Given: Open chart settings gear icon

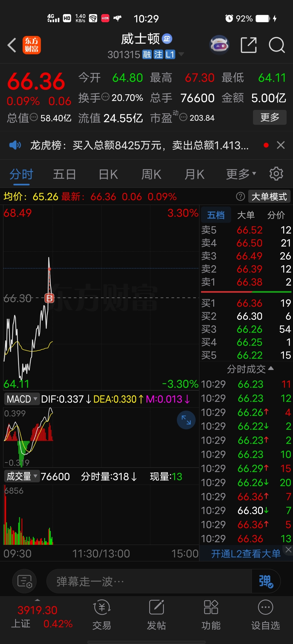Looking at the screenshot, I should 276,174.
